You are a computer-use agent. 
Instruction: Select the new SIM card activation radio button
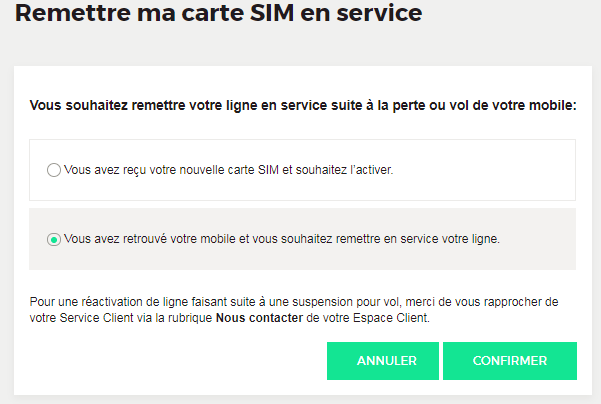click(x=53, y=170)
